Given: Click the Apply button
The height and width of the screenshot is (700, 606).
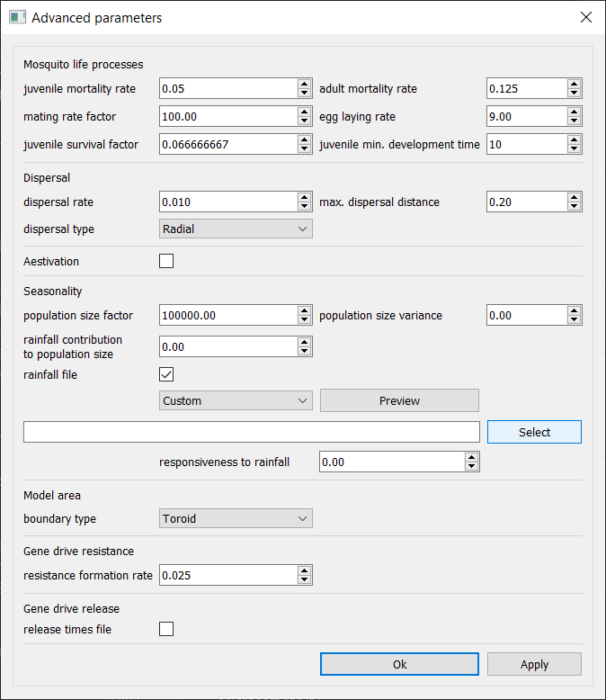Looking at the screenshot, I should click(534, 664).
